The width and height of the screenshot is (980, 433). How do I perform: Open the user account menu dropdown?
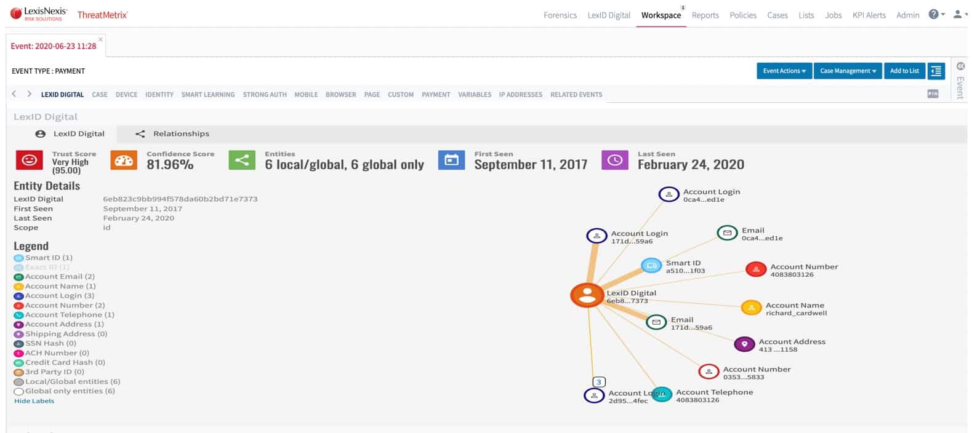click(x=959, y=14)
